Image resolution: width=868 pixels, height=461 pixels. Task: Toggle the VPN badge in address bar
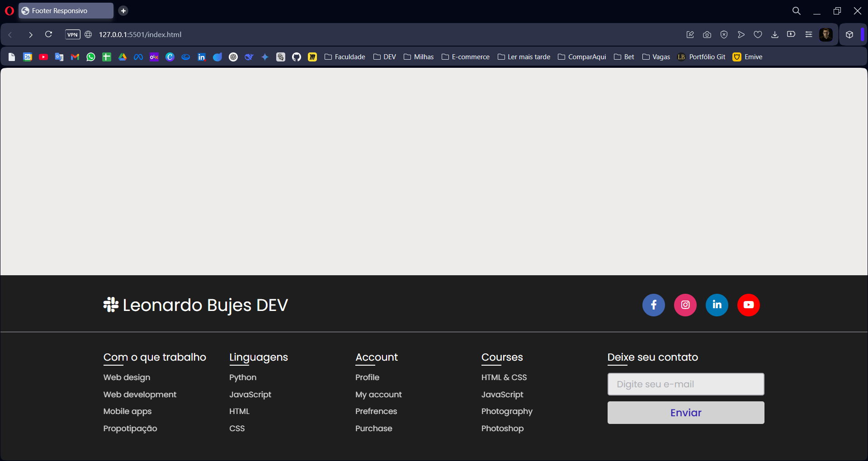(73, 35)
